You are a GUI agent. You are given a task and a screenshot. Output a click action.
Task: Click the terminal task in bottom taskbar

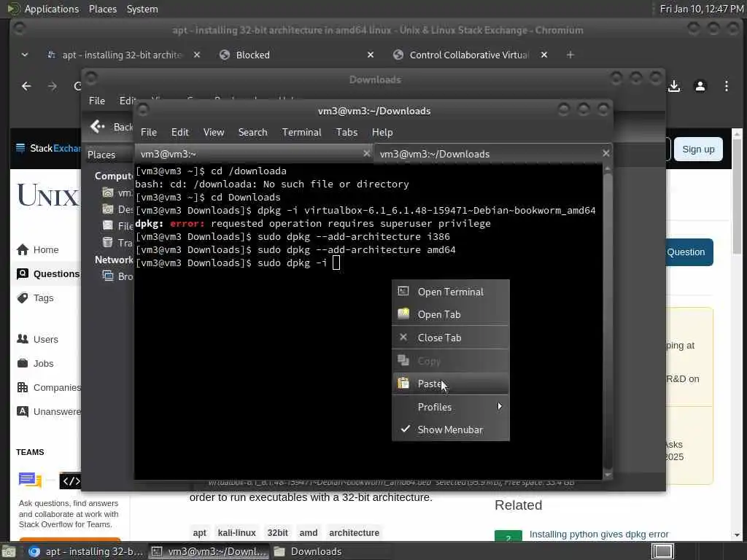pyautogui.click(x=209, y=551)
